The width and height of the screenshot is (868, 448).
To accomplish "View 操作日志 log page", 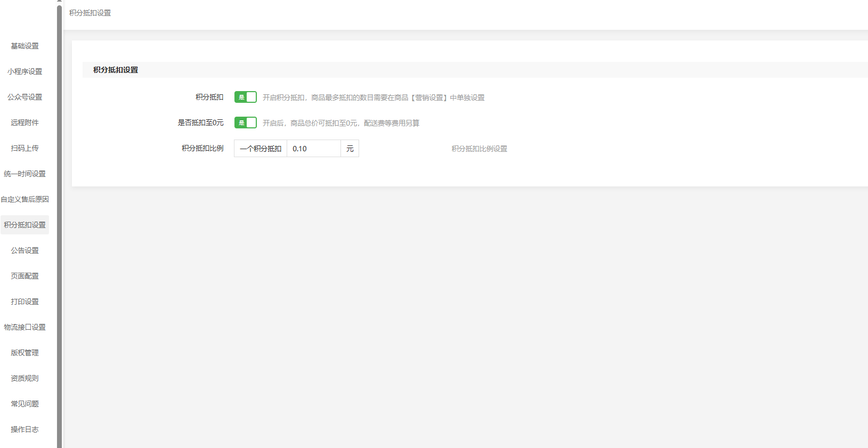I will [x=25, y=429].
